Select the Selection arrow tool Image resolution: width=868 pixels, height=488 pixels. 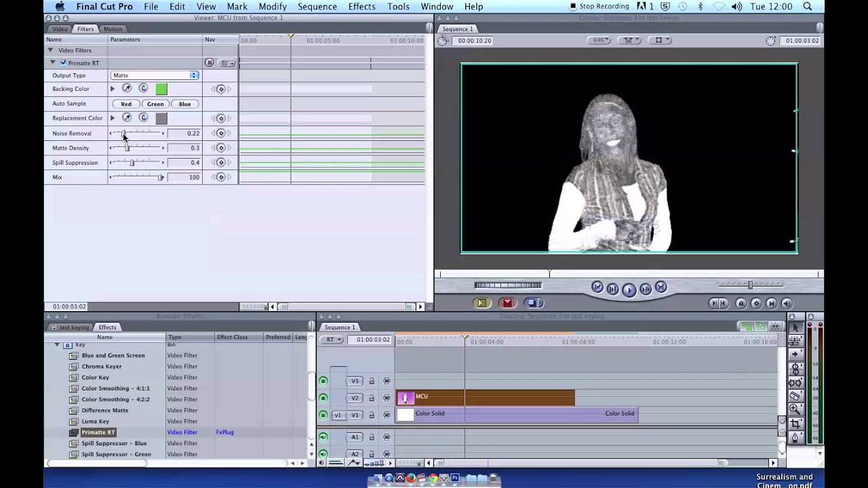[x=795, y=327]
